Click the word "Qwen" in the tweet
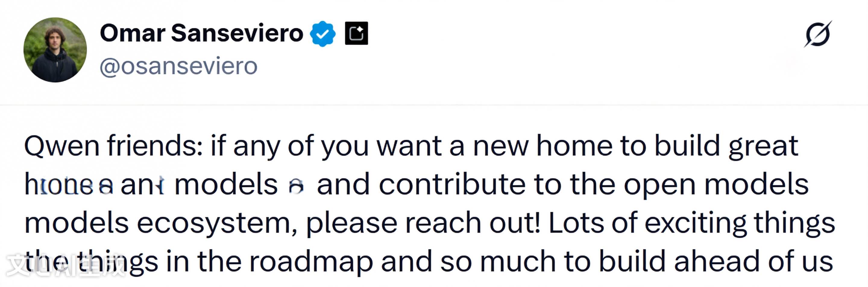This screenshot has width=868, height=287. pos(62,146)
